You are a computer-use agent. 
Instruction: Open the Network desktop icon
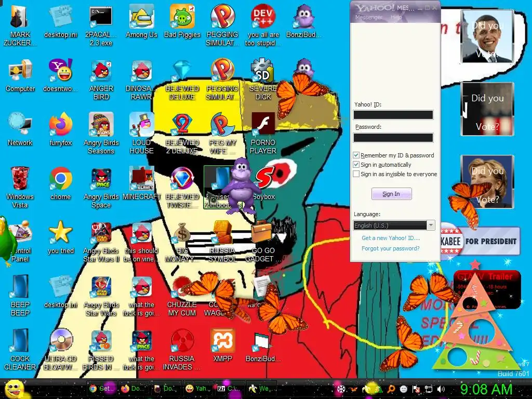(x=20, y=129)
